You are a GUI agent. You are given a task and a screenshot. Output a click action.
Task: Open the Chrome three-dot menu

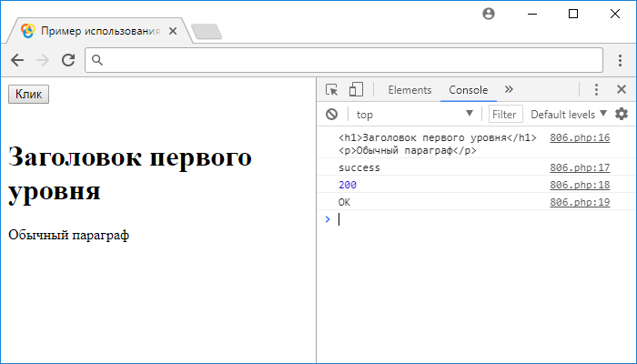click(x=620, y=60)
